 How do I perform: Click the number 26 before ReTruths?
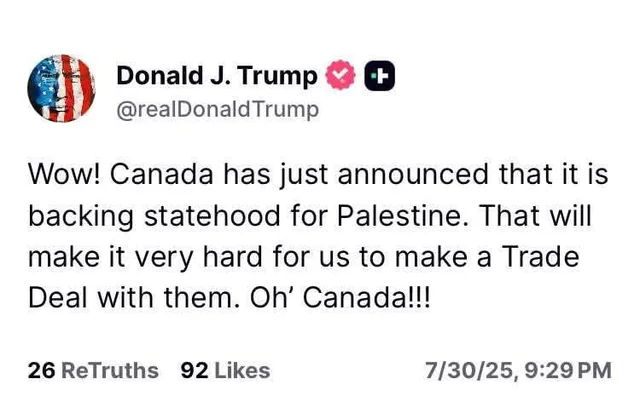[41, 371]
